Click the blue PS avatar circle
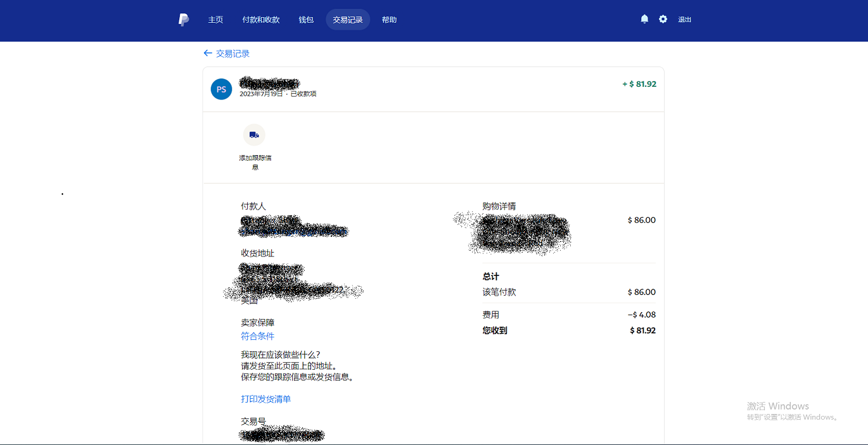Viewport: 868px width, 445px height. (221, 89)
